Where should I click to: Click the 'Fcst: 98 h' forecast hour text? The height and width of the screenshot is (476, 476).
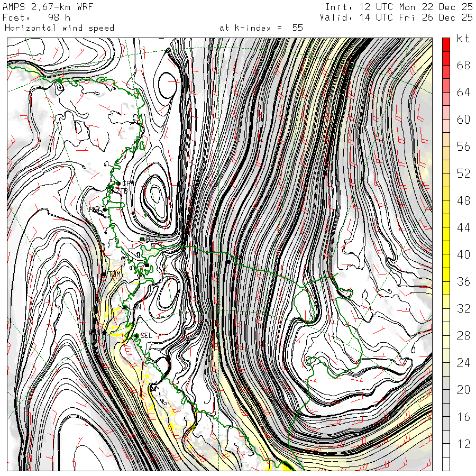(x=36, y=17)
